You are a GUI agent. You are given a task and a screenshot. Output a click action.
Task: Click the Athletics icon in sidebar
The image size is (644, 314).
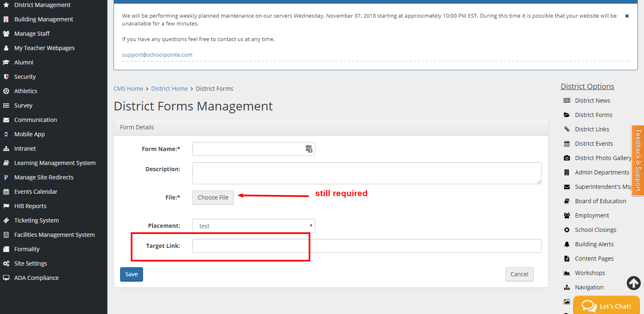(x=6, y=91)
